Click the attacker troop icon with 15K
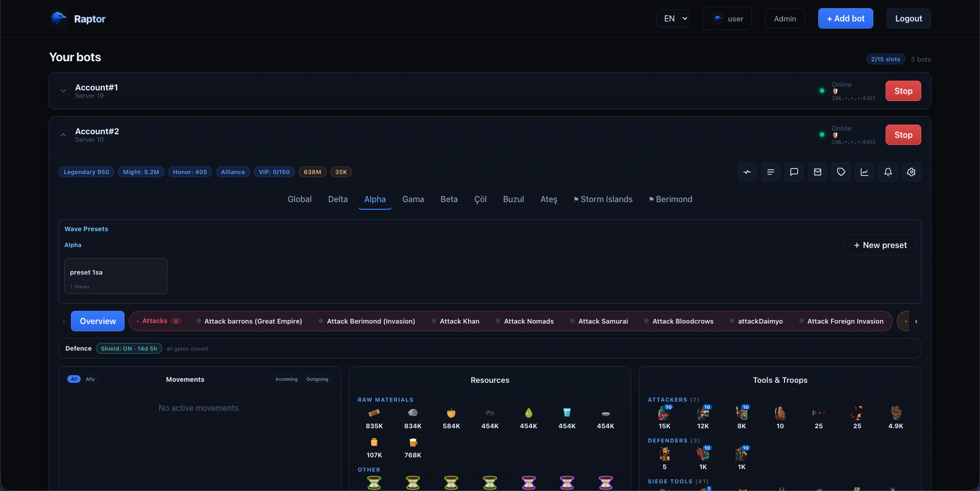This screenshot has width=980, height=491. (x=665, y=412)
